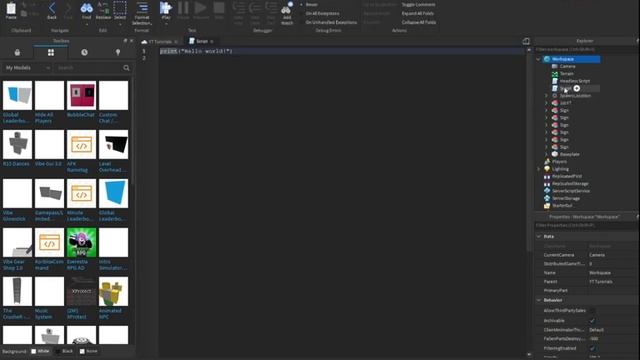Open the Find dropdown arrow

click(x=87, y=24)
